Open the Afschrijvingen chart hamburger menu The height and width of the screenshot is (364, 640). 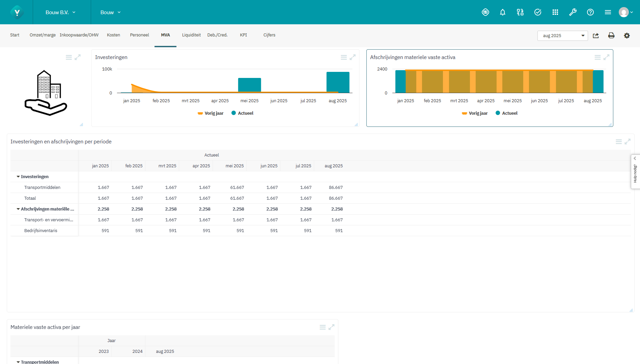597,57
